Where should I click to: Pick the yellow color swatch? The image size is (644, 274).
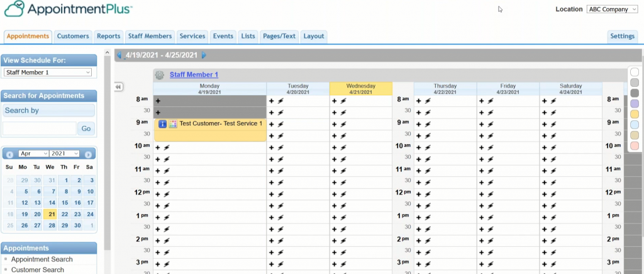click(x=635, y=114)
